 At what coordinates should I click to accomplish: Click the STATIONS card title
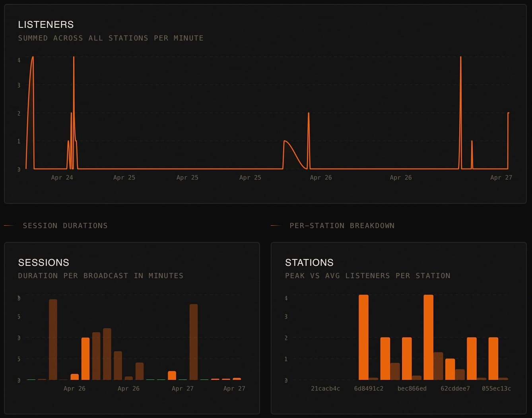click(309, 263)
